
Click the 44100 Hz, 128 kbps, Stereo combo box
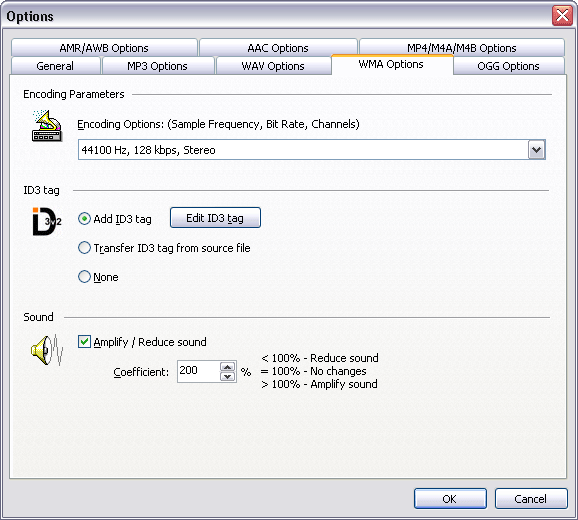coord(311,150)
